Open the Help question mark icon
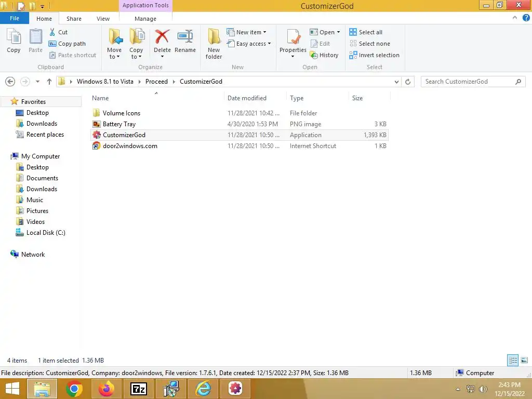Screen dimensions: 532x399 (x=526, y=18)
